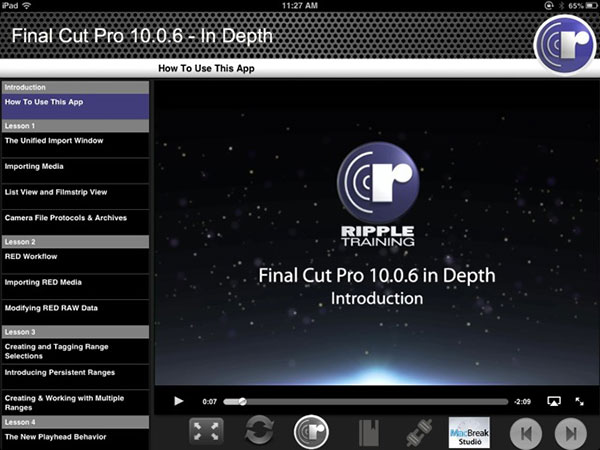This screenshot has width=600, height=450.
Task: Tap the video frame showing Introduction title
Action: click(x=377, y=233)
